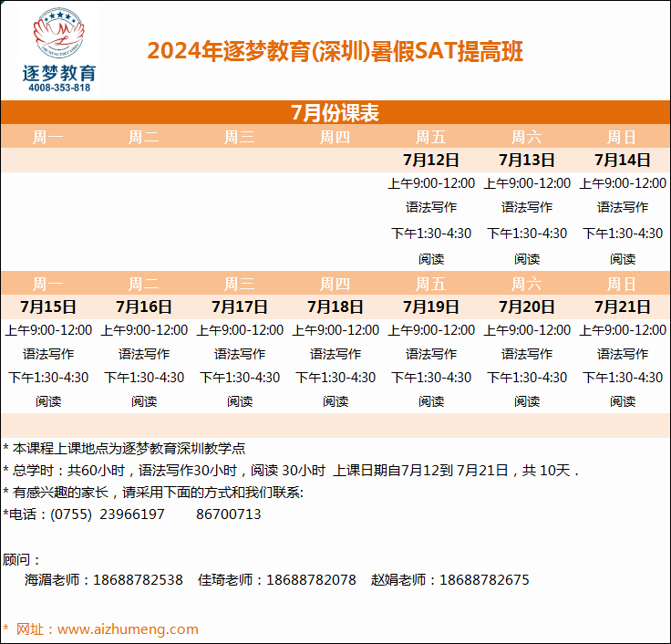Image resolution: width=671 pixels, height=644 pixels.
Task: Select 周一 header above 7月15日
Action: click(48, 284)
